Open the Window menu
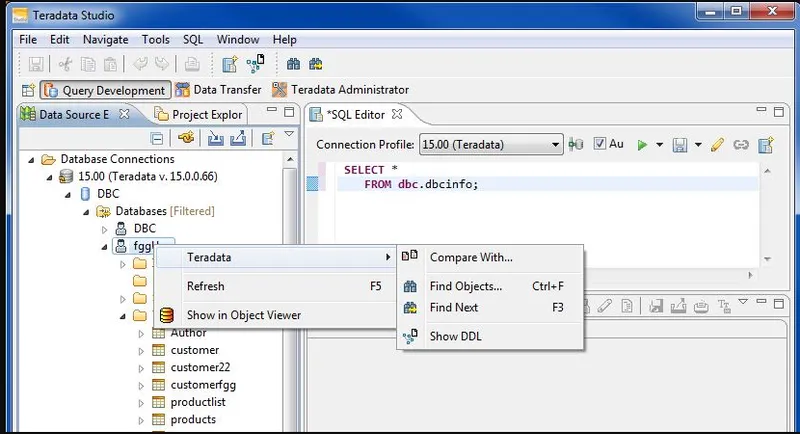Screen dimensions: 800x434 pos(238,39)
